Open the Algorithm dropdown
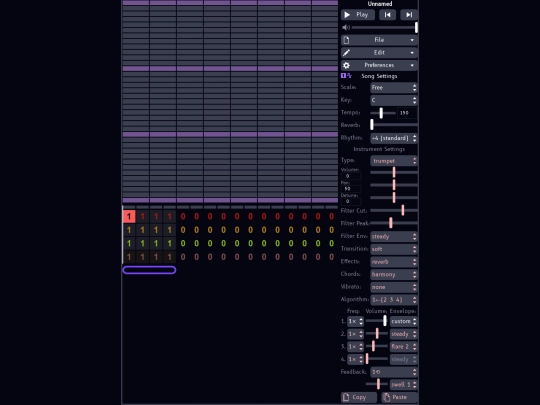This screenshot has height=405, width=540. (394, 300)
